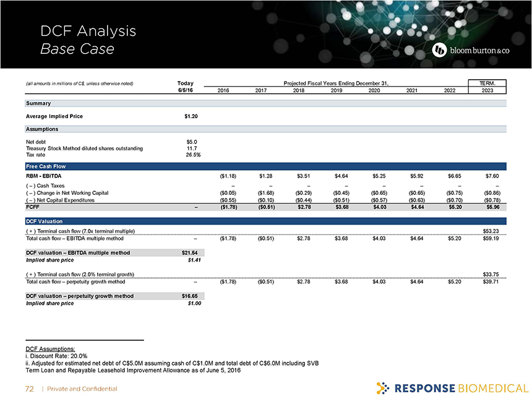The height and width of the screenshot is (399, 532).
Task: Select the Assumptions section header
Action: tap(43, 129)
